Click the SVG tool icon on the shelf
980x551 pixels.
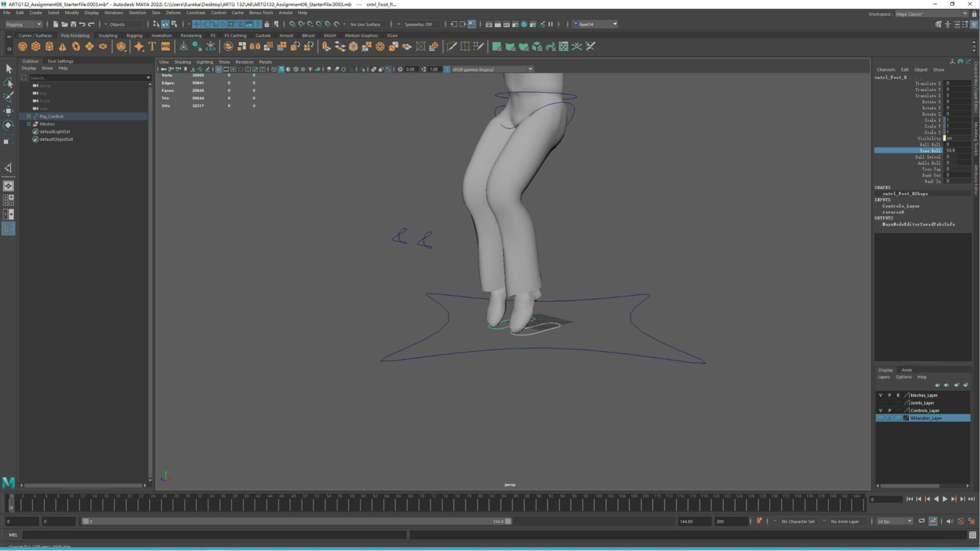coord(166,46)
